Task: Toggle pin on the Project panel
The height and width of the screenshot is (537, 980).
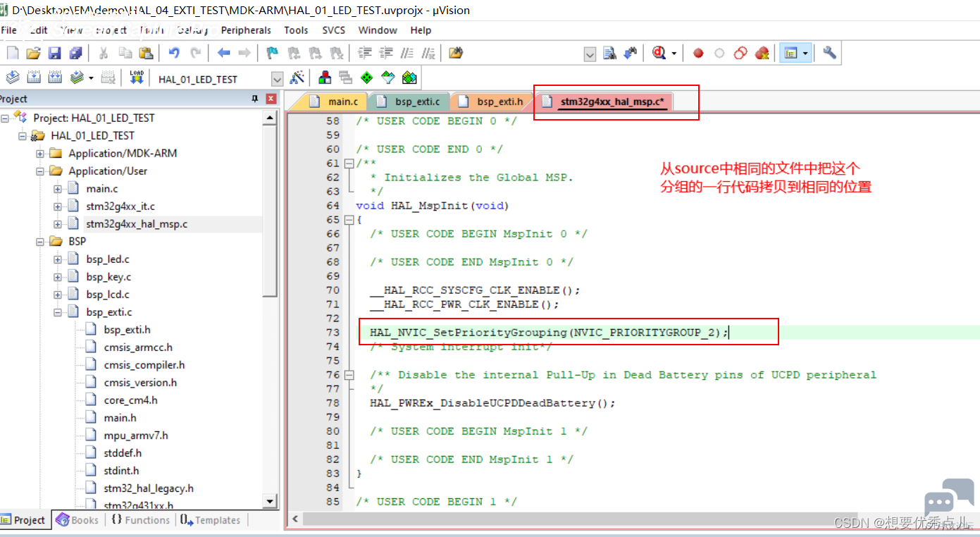Action: (255, 99)
